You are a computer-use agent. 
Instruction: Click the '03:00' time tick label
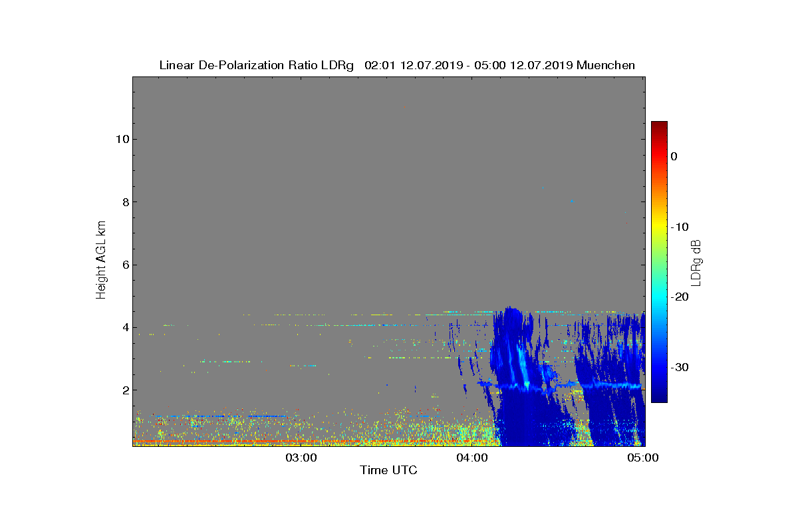click(x=301, y=458)
